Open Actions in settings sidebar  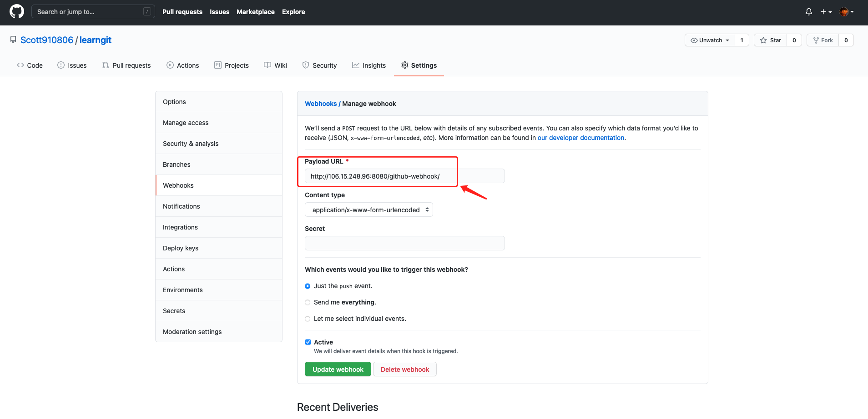219,269
